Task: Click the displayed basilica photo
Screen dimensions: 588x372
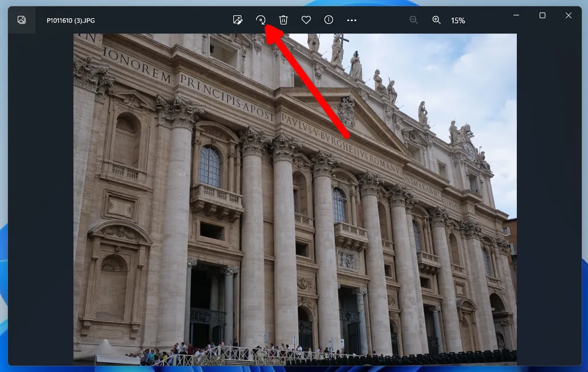Action: 295,199
